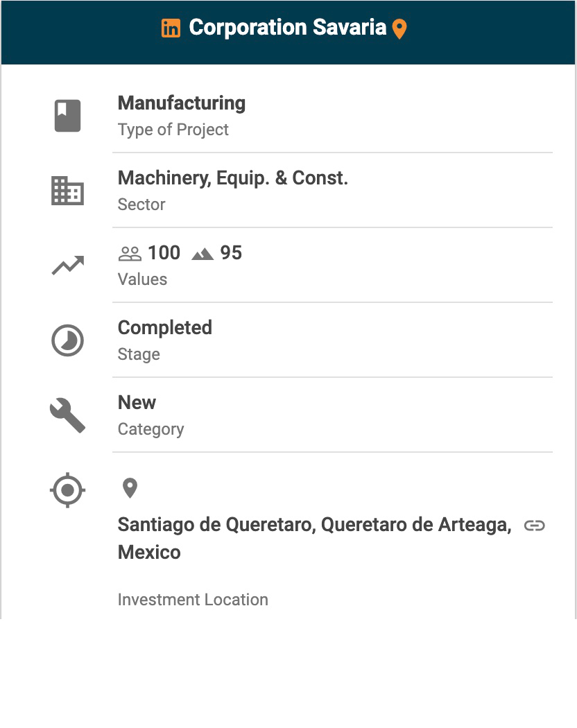577x728 pixels.
Task: Click the New category value
Action: click(x=137, y=403)
